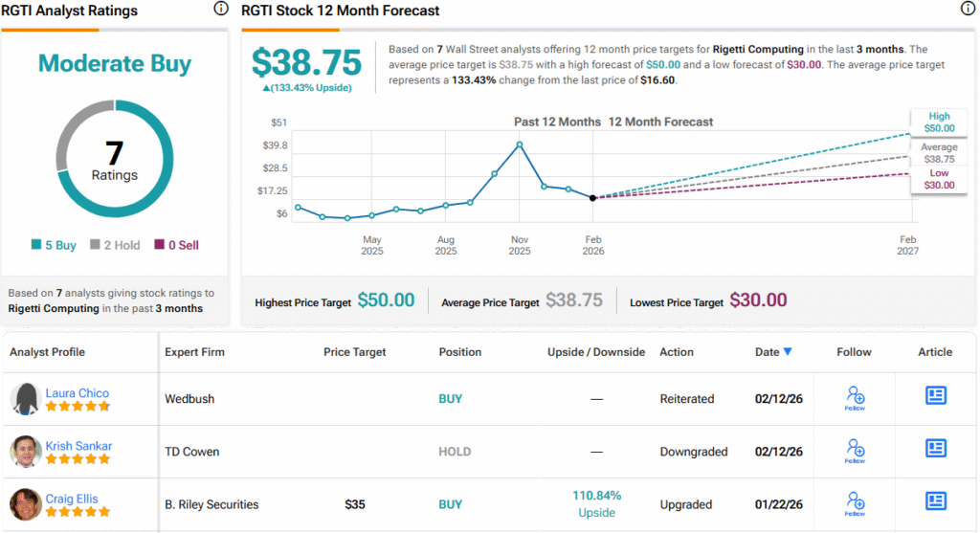Open the article for Wedbush rating

point(935,396)
